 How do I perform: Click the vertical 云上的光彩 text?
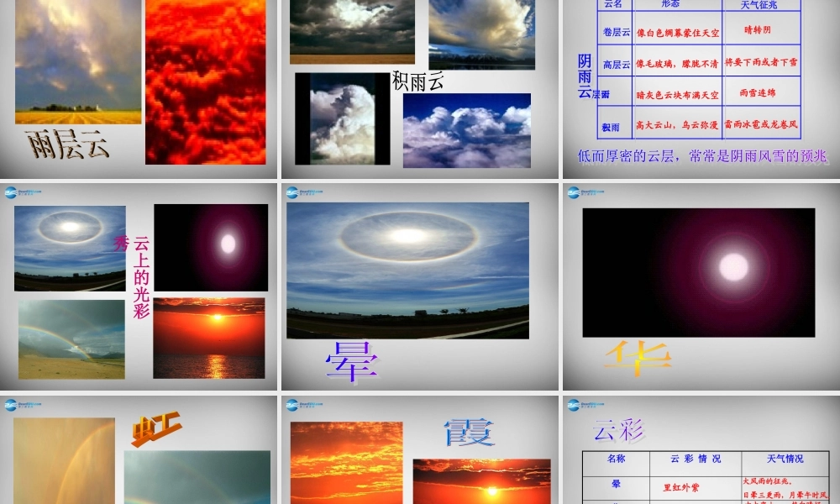pyautogui.click(x=141, y=277)
